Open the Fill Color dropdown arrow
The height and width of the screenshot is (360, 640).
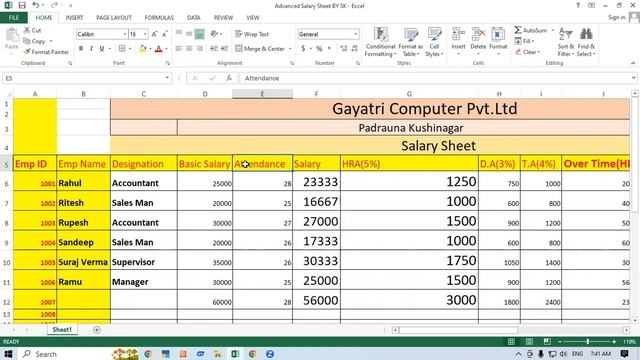tap(150, 49)
